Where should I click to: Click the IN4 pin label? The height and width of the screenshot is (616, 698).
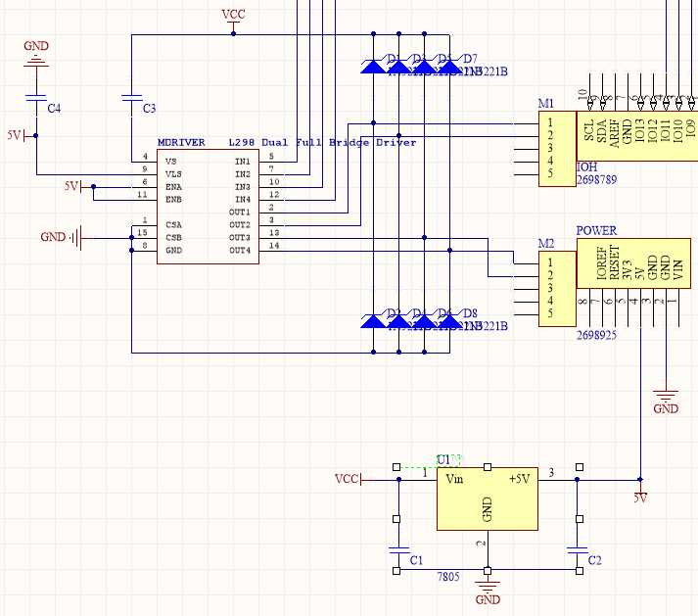[x=243, y=199]
